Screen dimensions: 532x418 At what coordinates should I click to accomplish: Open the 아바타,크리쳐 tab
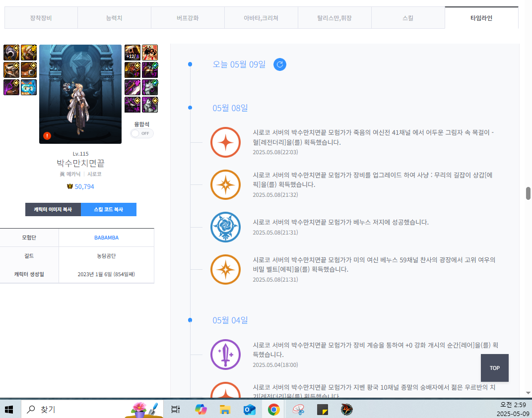point(261,18)
